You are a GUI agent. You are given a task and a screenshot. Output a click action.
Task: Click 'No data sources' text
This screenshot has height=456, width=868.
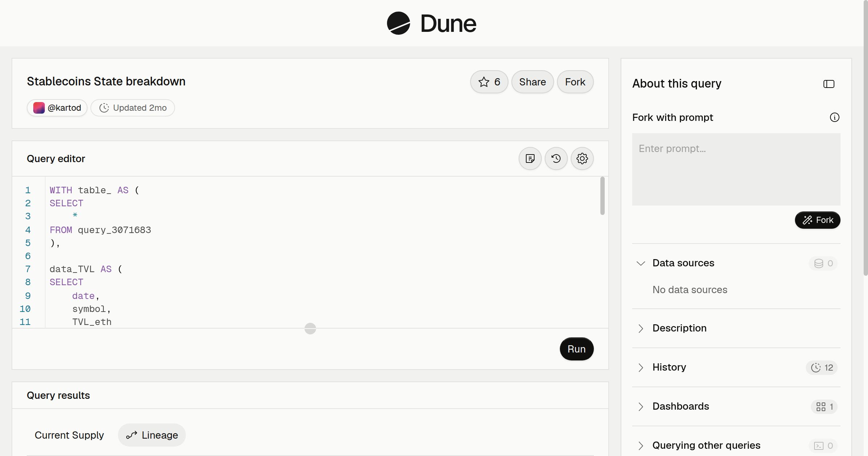[x=690, y=290]
